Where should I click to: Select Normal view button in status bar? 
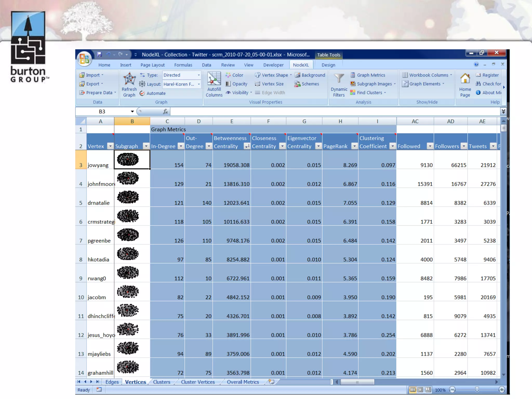pyautogui.click(x=413, y=390)
